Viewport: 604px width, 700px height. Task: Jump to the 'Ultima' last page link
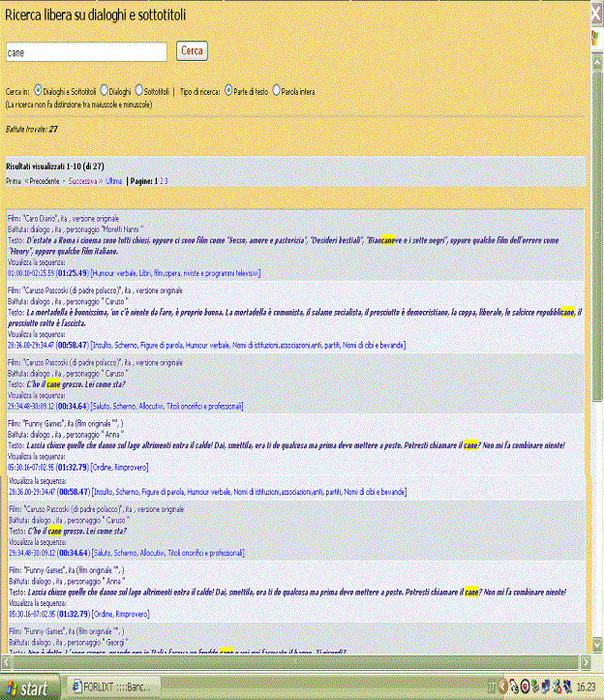[113, 180]
